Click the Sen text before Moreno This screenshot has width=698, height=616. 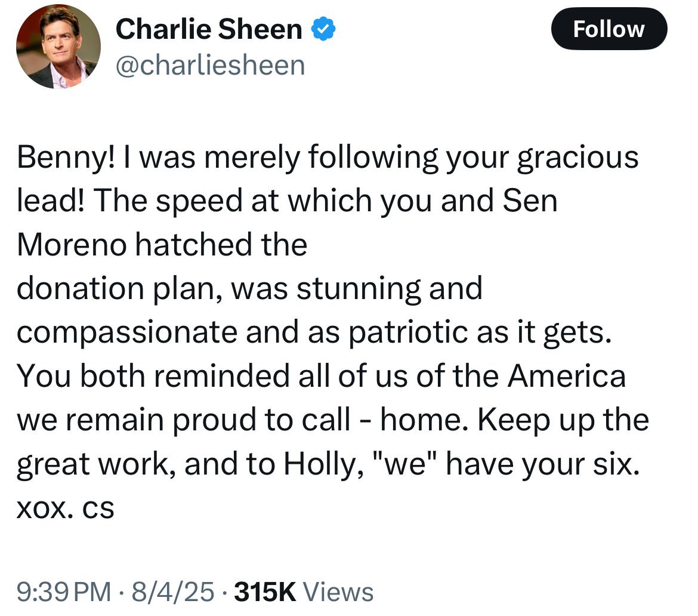530,201
